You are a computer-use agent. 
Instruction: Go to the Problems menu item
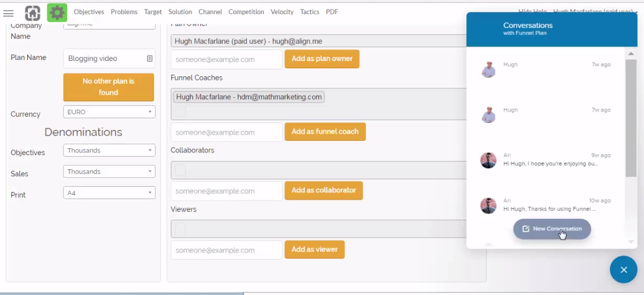[x=124, y=12]
